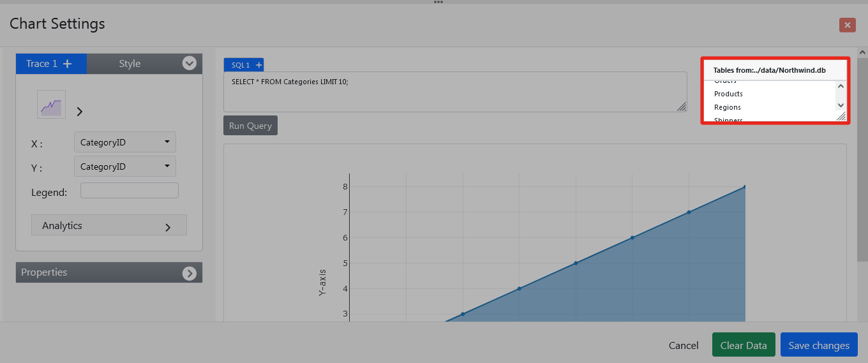Open the X axis column dropdown
Screen dimensions: 868x363
click(x=125, y=142)
